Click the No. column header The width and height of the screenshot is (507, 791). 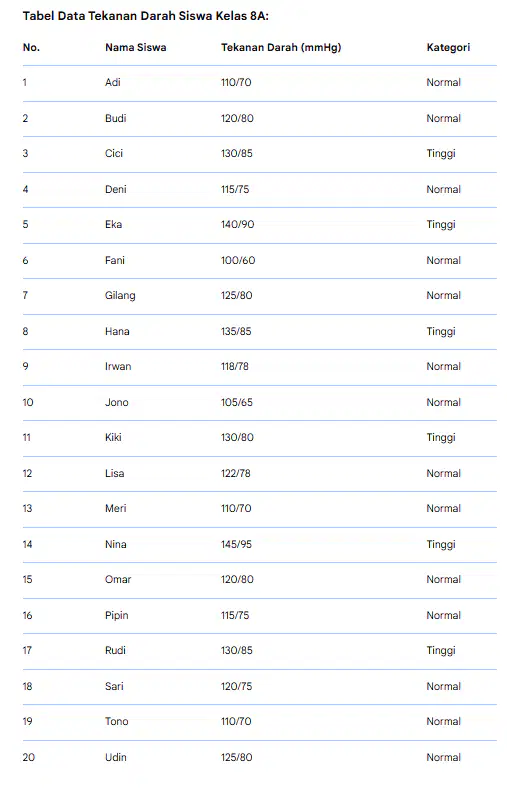(31, 47)
